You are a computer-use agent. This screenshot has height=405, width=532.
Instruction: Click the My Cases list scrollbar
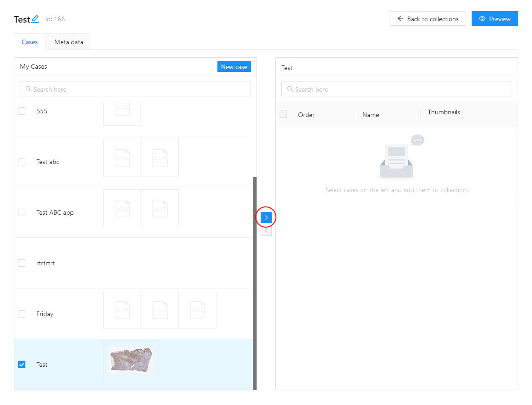254,282
